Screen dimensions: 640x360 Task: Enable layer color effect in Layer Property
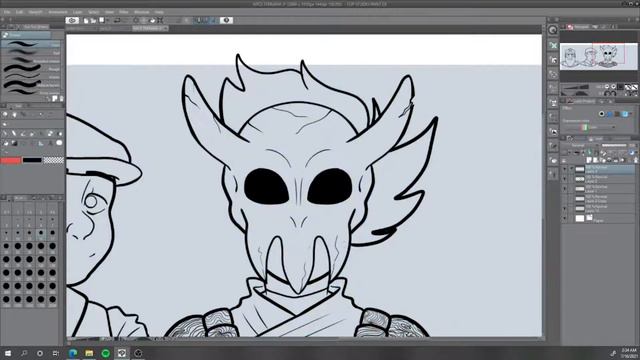click(x=625, y=114)
